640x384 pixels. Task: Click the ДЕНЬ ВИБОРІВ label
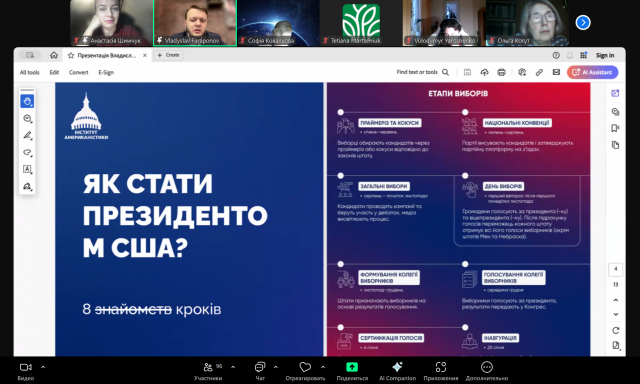503,186
